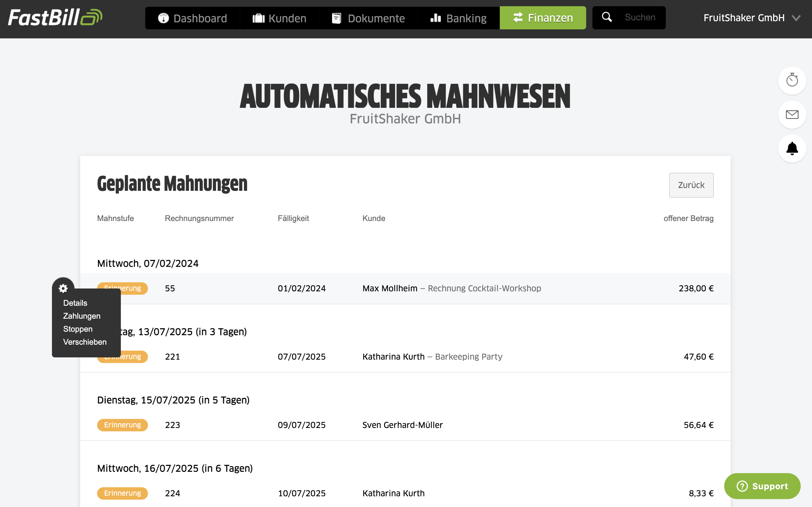Click the Geplante Mahnungen heading
The image size is (812, 507).
(172, 183)
